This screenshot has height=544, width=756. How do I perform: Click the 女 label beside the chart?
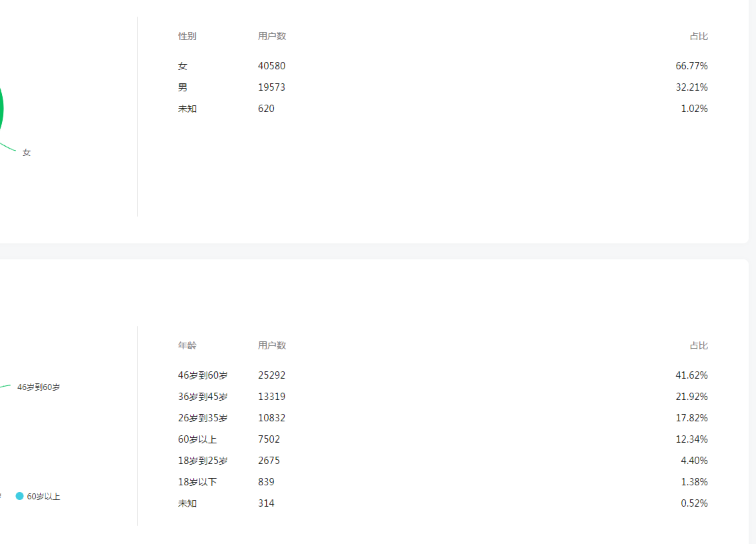(27, 153)
